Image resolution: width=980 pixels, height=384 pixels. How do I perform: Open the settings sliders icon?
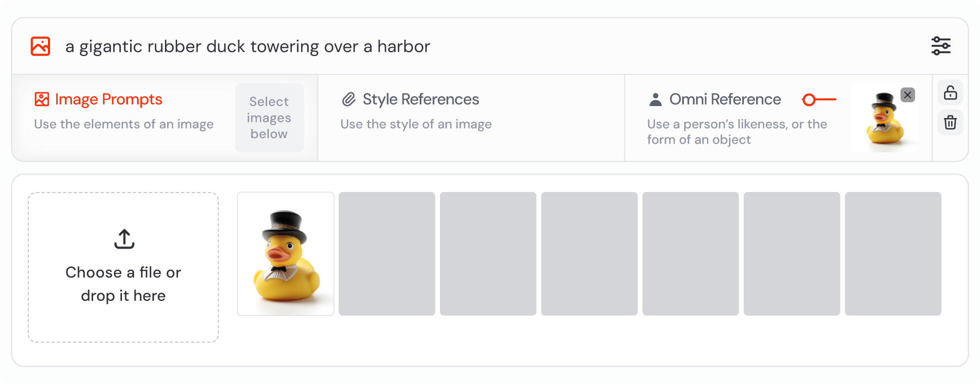click(941, 46)
